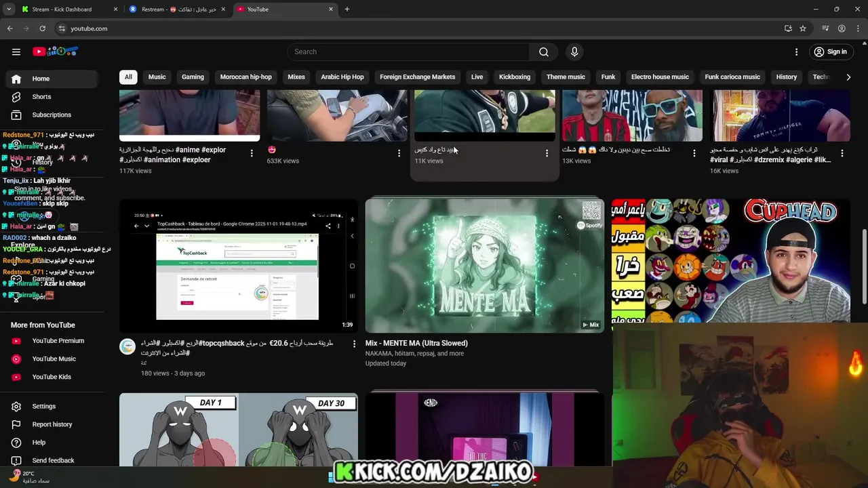Open the Cuphead video thumbnail
This screenshot has height=488, width=868.
click(731, 261)
